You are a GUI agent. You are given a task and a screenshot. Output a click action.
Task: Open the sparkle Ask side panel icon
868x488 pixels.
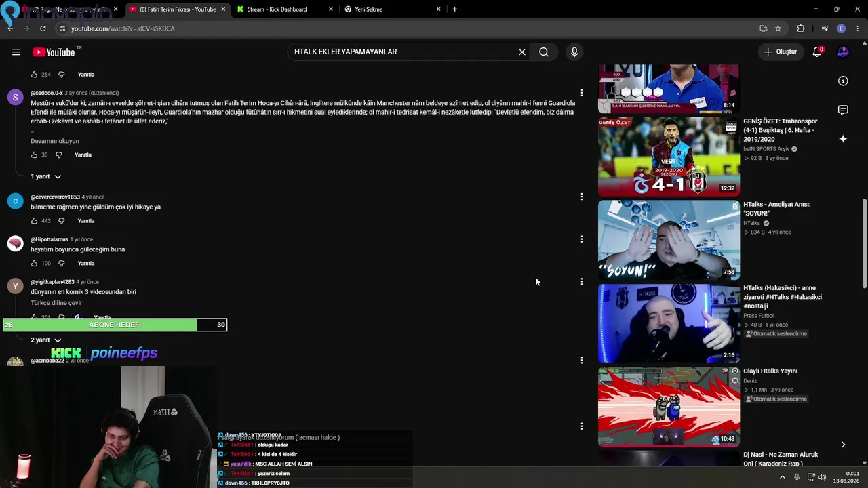[x=843, y=139]
